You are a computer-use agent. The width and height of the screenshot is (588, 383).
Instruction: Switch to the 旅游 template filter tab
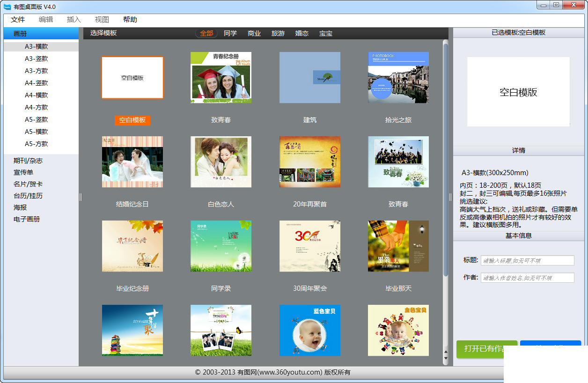click(278, 33)
